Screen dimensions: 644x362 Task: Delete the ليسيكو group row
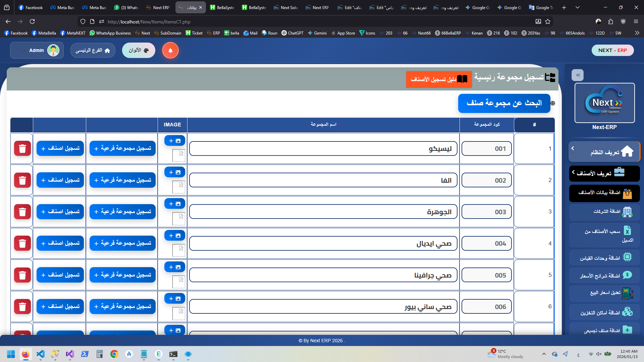click(x=22, y=148)
